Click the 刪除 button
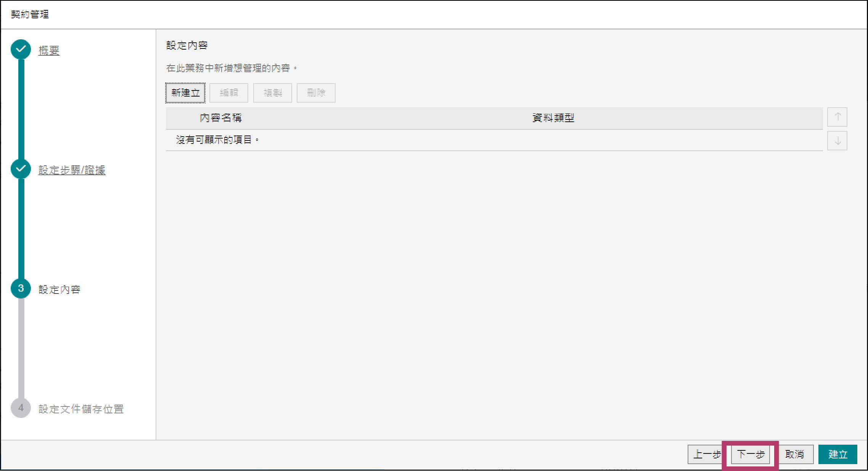868x471 pixels. pos(316,93)
